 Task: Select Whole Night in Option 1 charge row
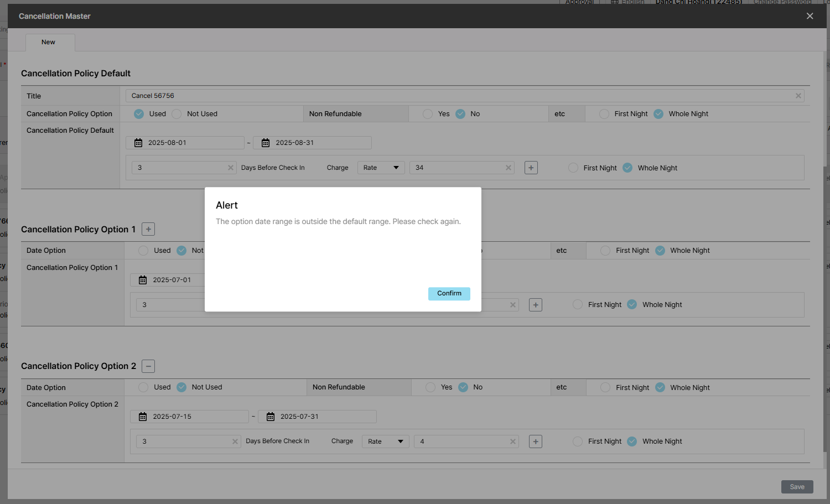632,304
